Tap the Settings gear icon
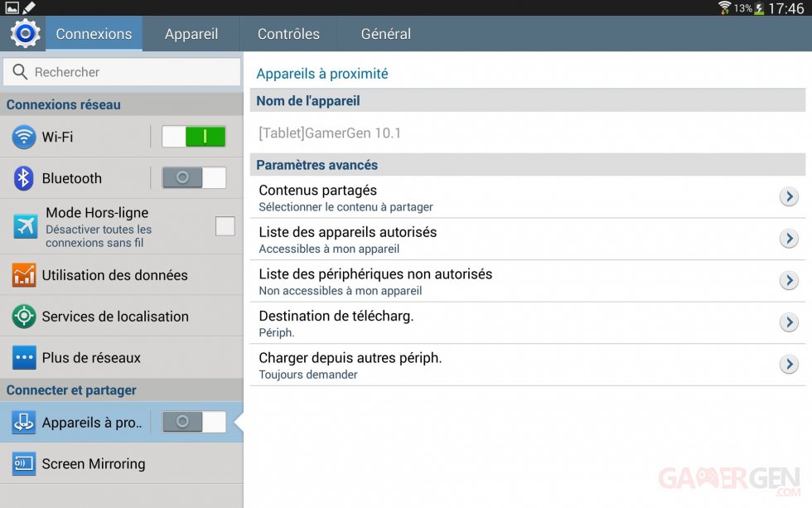 tap(25, 33)
